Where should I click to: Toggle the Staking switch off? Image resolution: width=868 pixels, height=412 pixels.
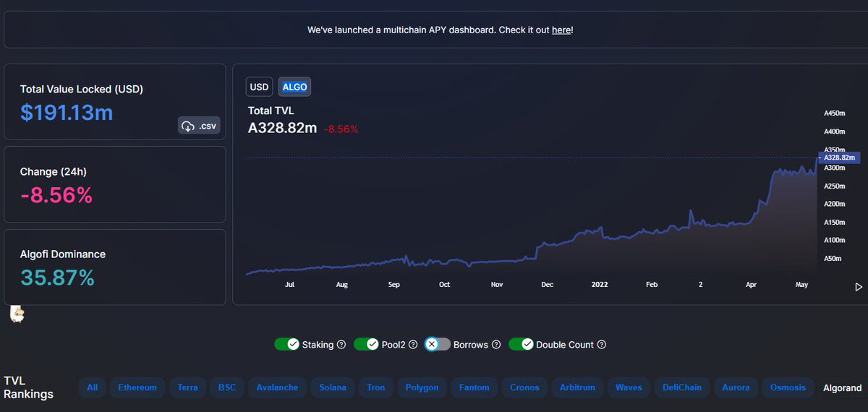click(287, 344)
